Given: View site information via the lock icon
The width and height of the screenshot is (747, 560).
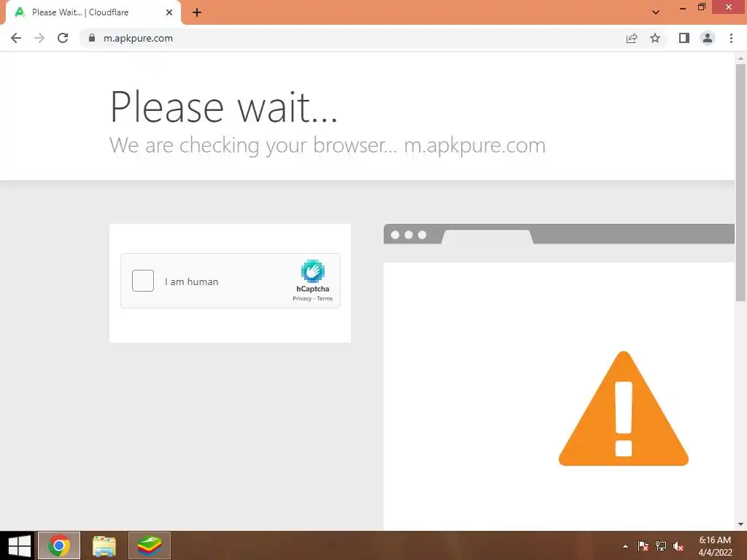Looking at the screenshot, I should pos(91,38).
